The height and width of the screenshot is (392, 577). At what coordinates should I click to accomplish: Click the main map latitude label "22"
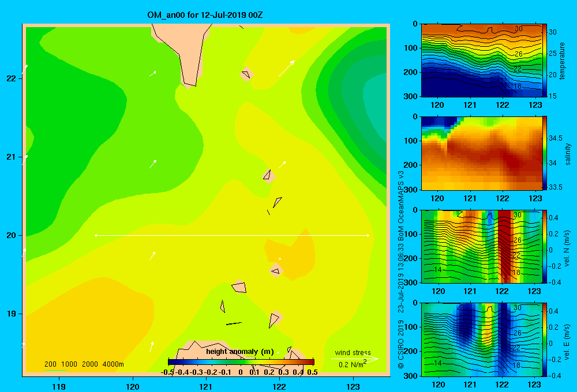click(x=12, y=78)
